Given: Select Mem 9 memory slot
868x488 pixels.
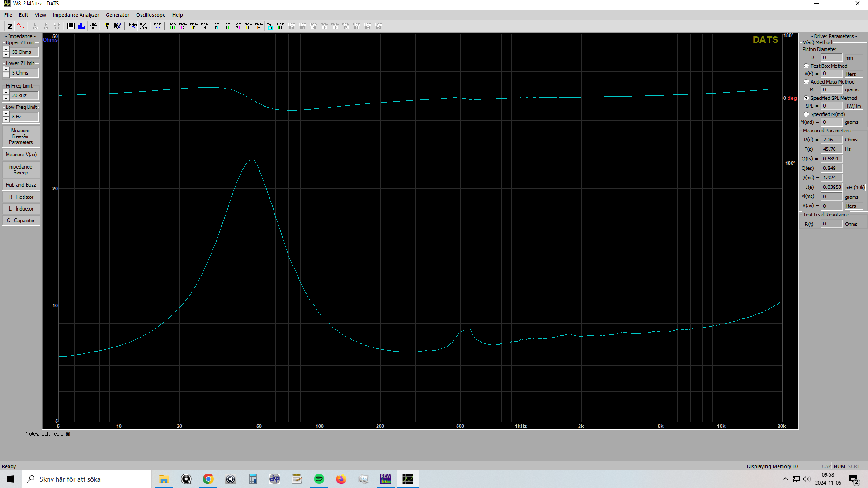Looking at the screenshot, I should [x=259, y=26].
